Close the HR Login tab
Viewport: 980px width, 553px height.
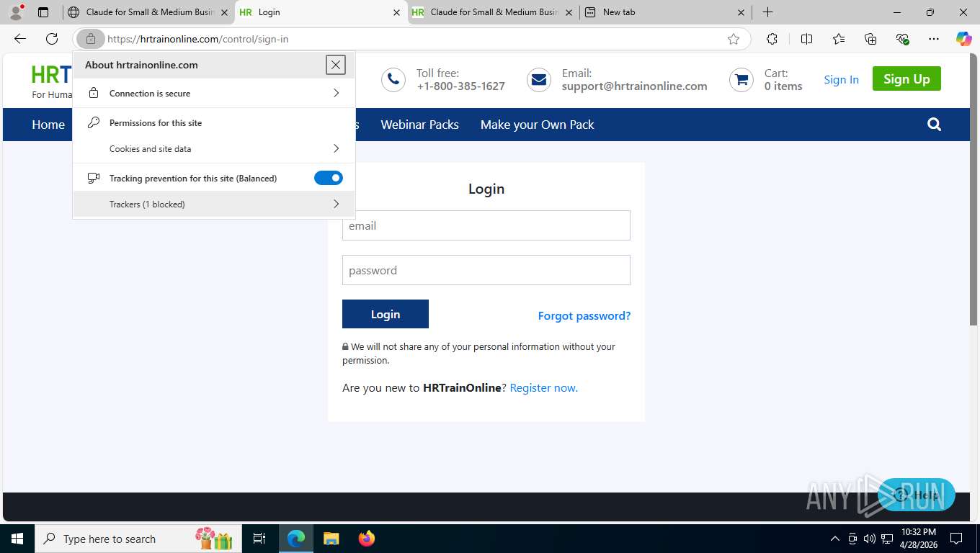pos(396,12)
